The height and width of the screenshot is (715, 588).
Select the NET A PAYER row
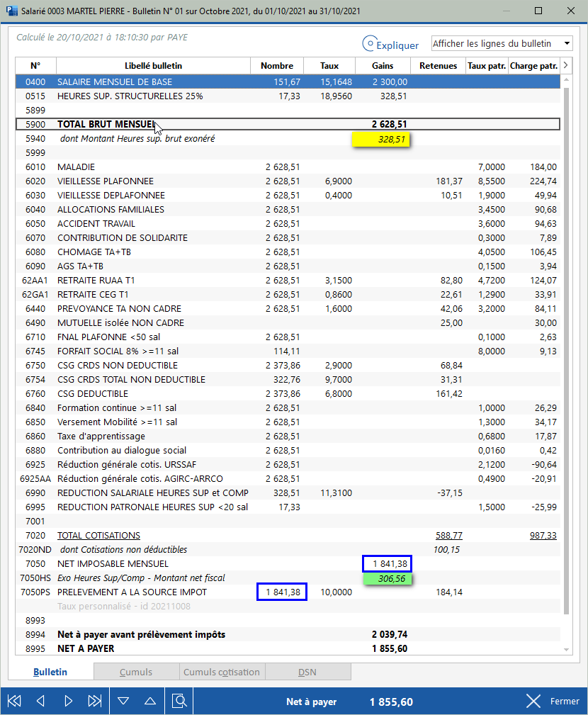pos(288,648)
